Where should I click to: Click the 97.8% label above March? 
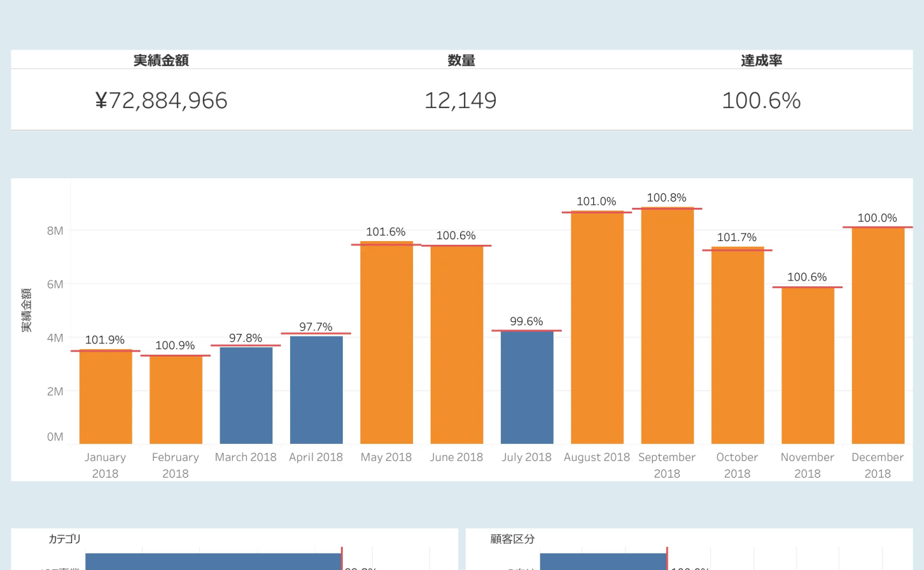click(x=245, y=338)
